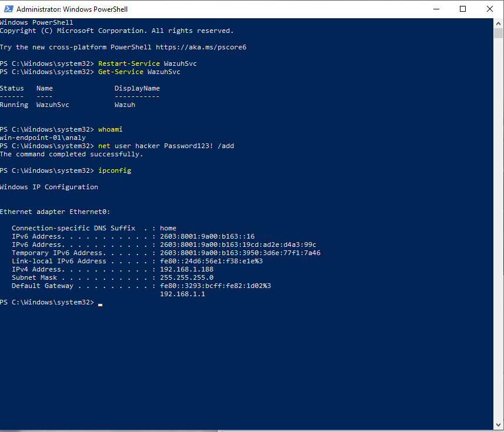Close the Administrator PowerShell window
Image resolution: width=504 pixels, height=432 pixels.
[489, 9]
